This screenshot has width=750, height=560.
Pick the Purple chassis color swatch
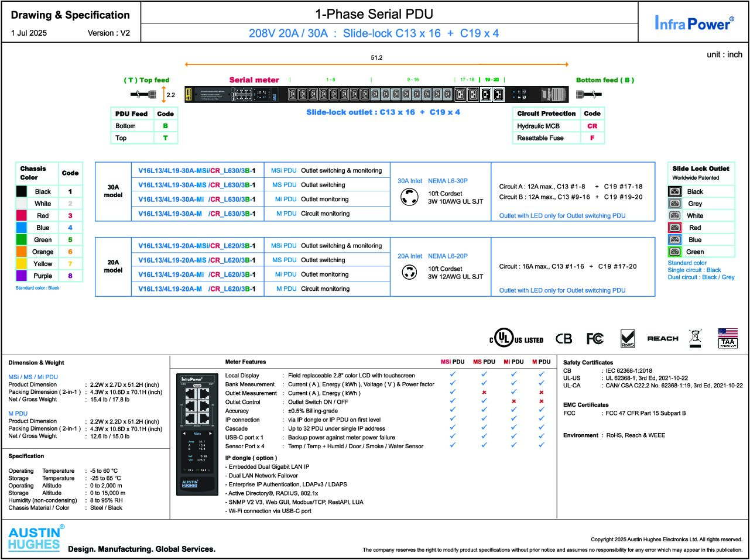click(x=22, y=276)
